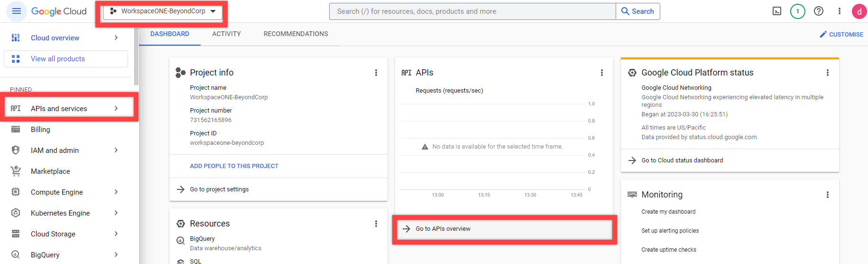
Task: Switch to the Activity tab
Action: (226, 34)
